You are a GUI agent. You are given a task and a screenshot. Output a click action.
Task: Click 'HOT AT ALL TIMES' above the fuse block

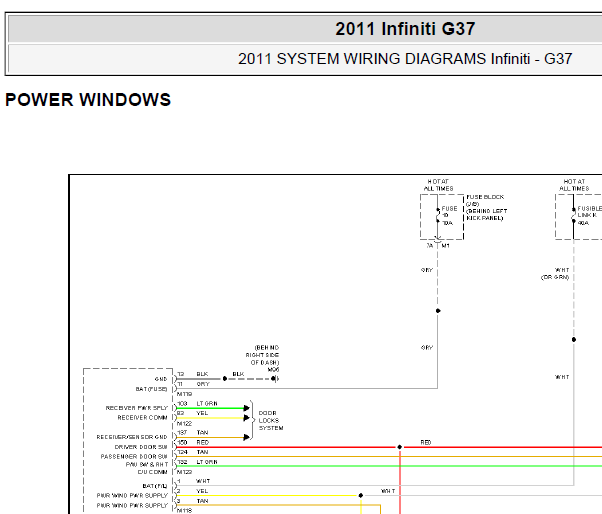[438, 185]
